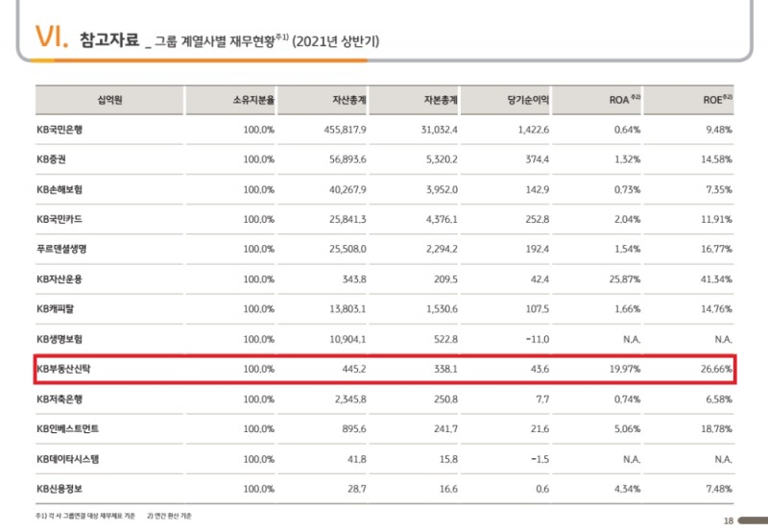Click total assets value '40,267.9'

348,189
